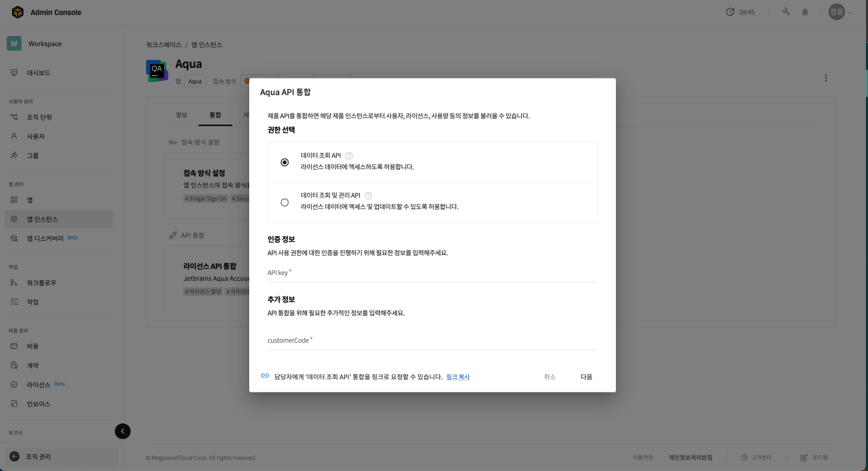Open 개인정보처리방침 footer link
Viewport: 868px width, 471px height.
[x=690, y=457]
